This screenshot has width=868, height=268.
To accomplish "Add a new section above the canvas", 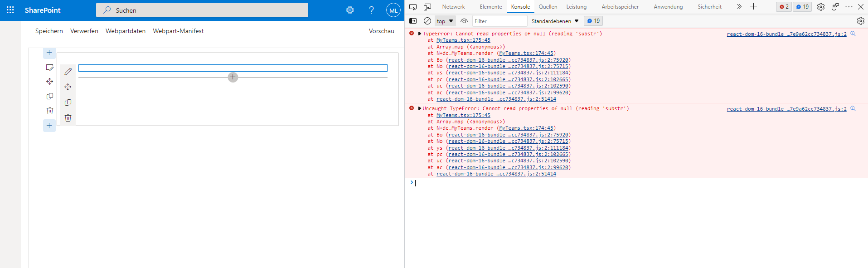I will [49, 53].
